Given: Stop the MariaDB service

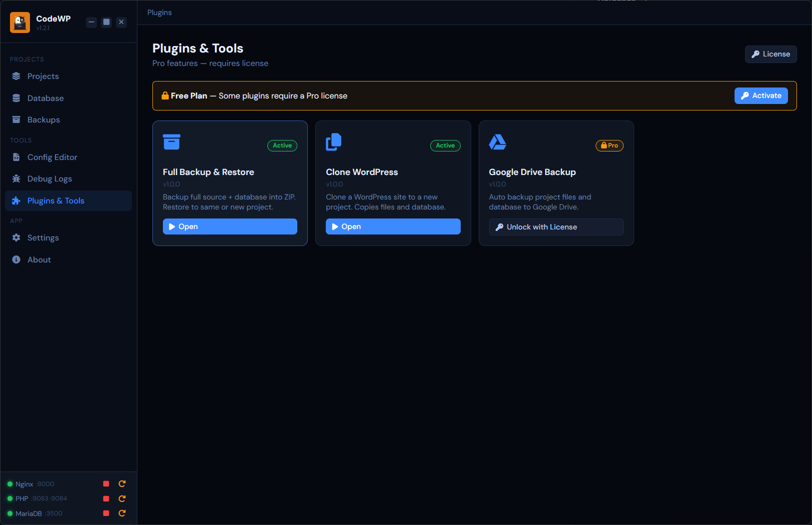Looking at the screenshot, I should point(106,513).
